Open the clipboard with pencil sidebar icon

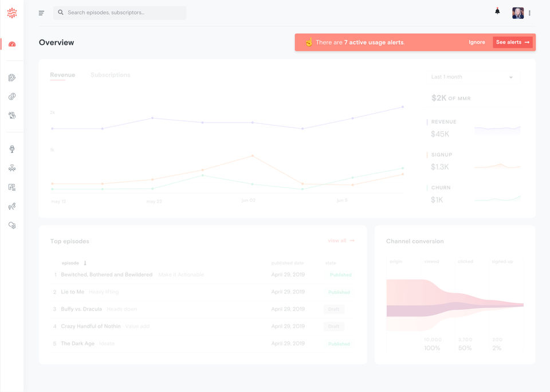[12, 77]
